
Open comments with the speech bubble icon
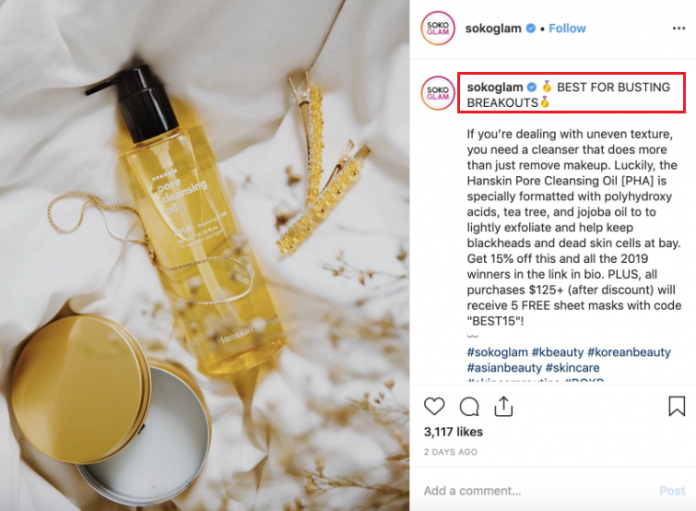[x=469, y=407]
